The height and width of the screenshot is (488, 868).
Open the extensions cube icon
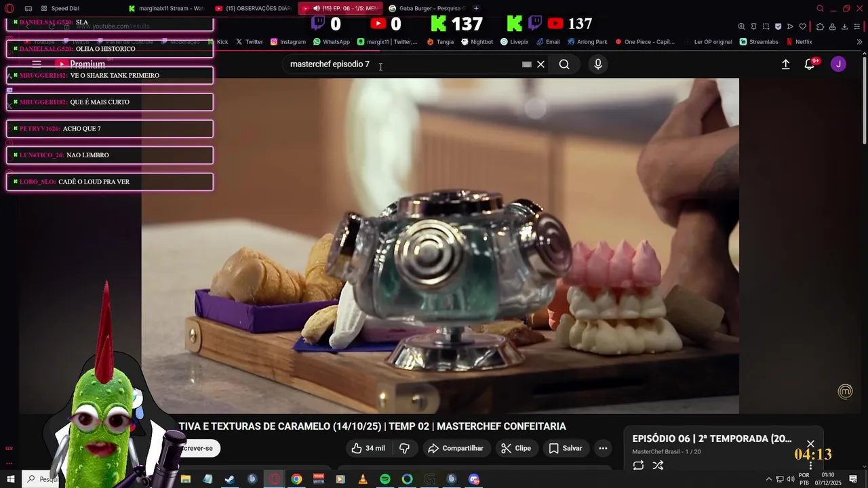tap(820, 26)
